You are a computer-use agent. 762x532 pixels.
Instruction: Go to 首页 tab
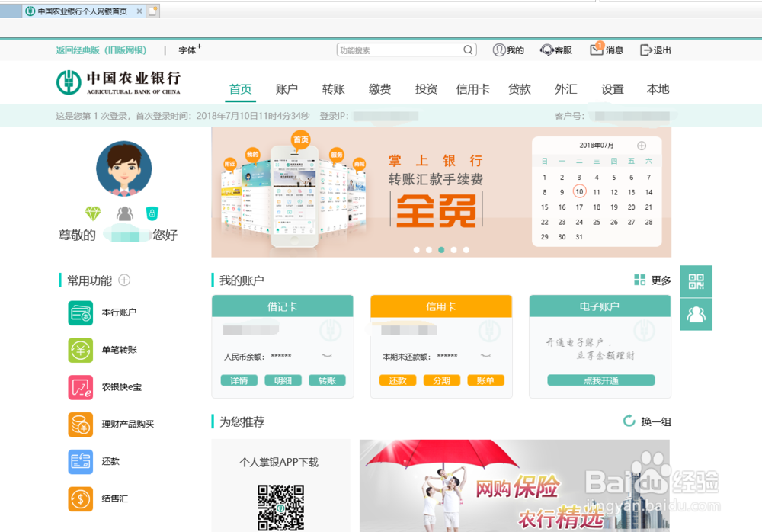tap(241, 89)
